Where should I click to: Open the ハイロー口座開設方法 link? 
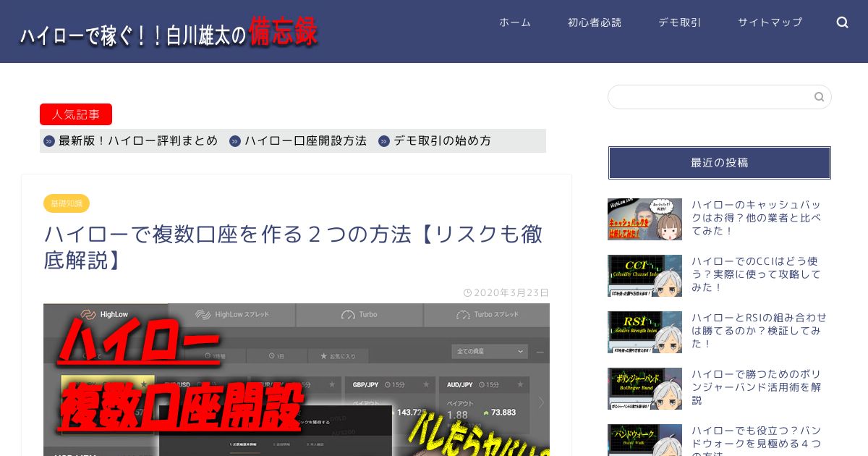click(305, 141)
